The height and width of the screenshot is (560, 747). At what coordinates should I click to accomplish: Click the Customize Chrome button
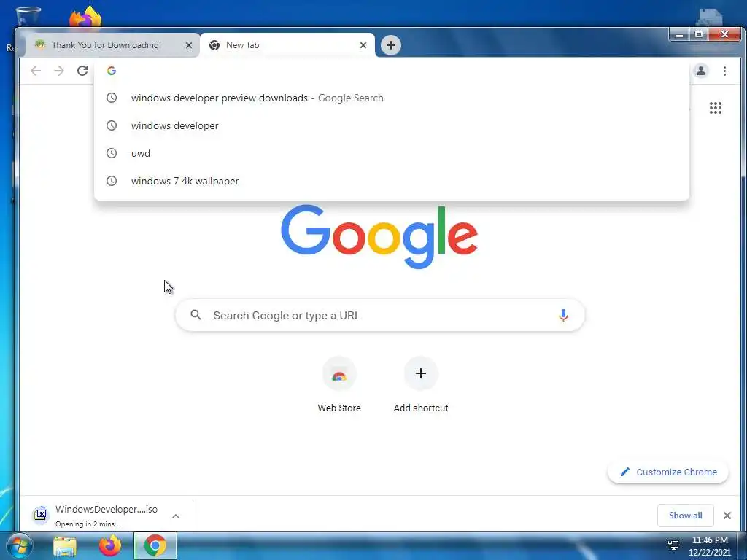pos(668,472)
